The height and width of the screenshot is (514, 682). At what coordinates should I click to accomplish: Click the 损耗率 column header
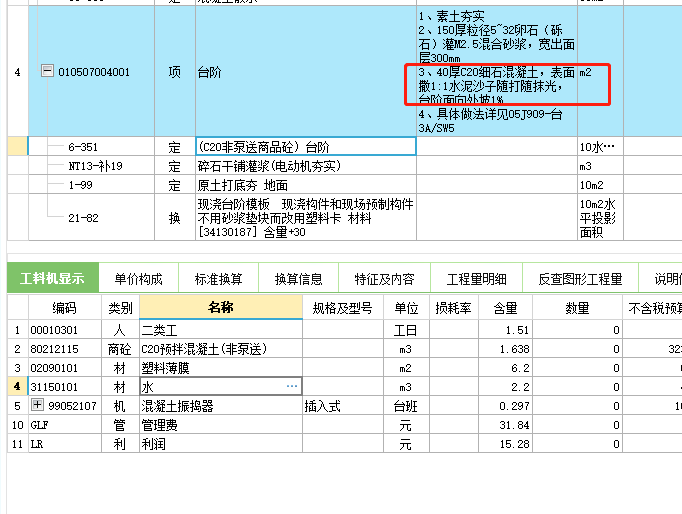454,308
